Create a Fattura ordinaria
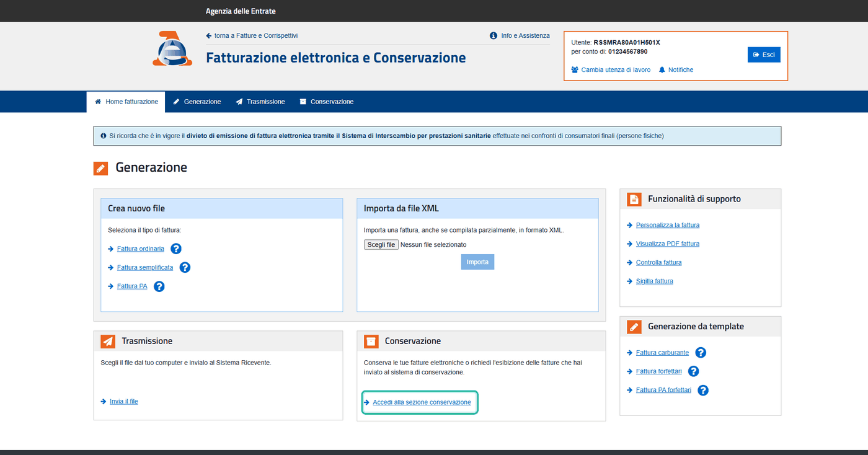The image size is (868, 455). (141, 249)
